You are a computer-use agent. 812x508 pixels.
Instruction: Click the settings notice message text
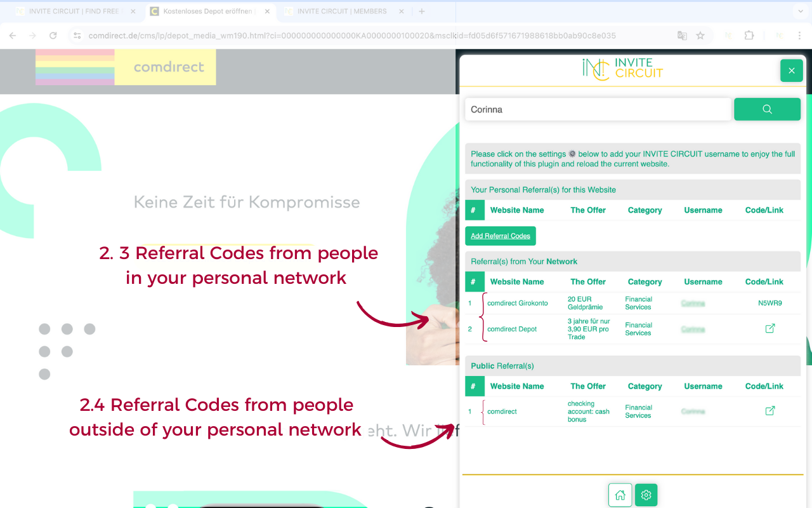[632, 159]
